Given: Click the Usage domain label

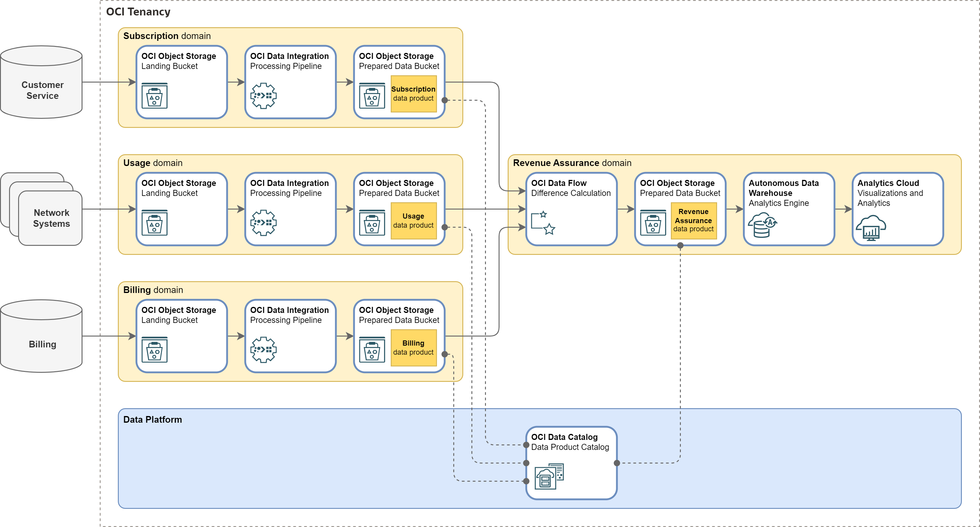Looking at the screenshot, I should pyautogui.click(x=153, y=163).
